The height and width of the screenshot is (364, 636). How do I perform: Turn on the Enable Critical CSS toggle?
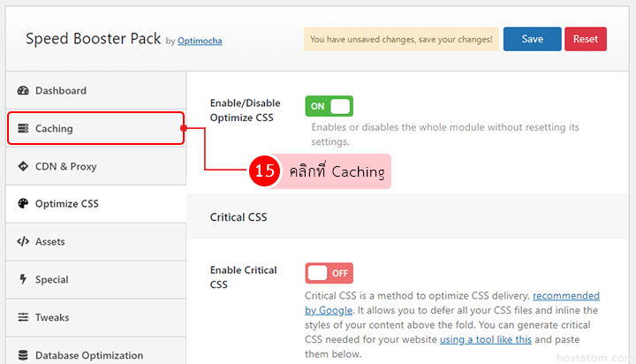[329, 273]
